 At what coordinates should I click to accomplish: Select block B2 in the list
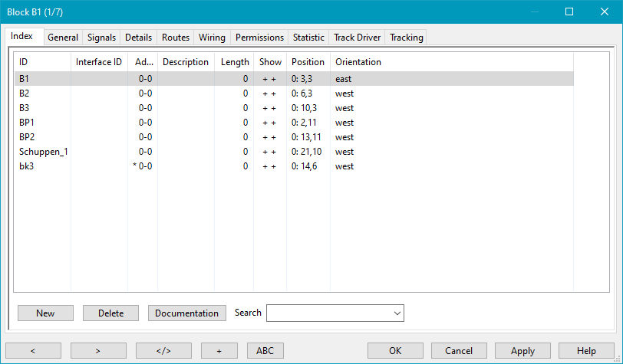point(25,93)
